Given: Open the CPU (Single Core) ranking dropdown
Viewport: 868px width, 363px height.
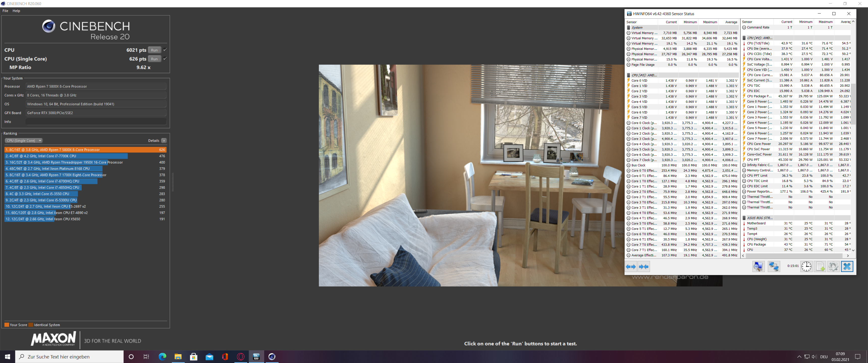Looking at the screenshot, I should (x=23, y=141).
